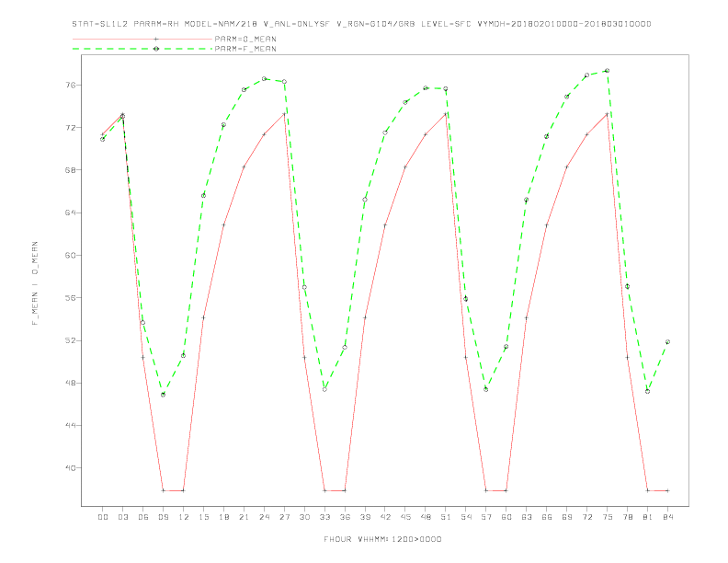Click the x-axis tick label 24
The height and width of the screenshot is (563, 728).
click(x=264, y=517)
